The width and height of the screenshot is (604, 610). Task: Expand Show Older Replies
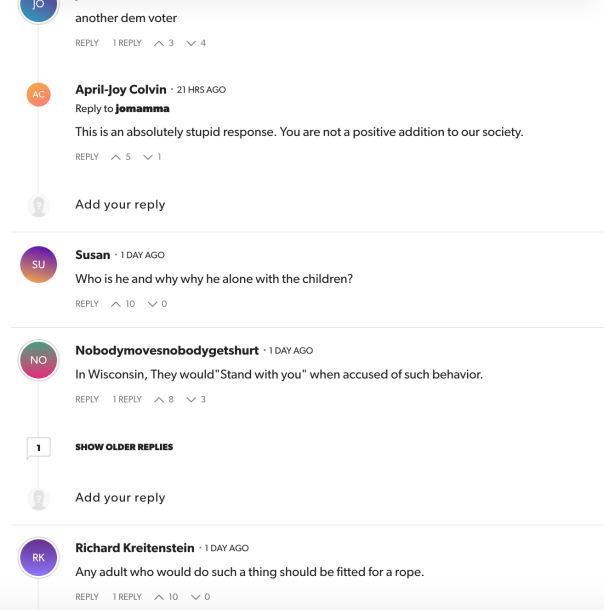(x=124, y=447)
